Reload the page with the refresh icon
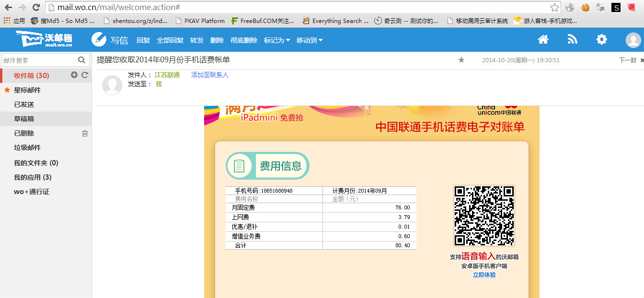644x298 pixels. point(36,7)
